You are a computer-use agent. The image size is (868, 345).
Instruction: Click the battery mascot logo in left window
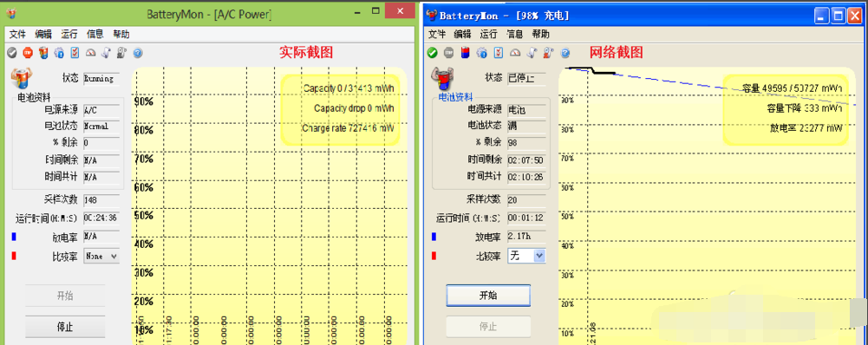(22, 78)
